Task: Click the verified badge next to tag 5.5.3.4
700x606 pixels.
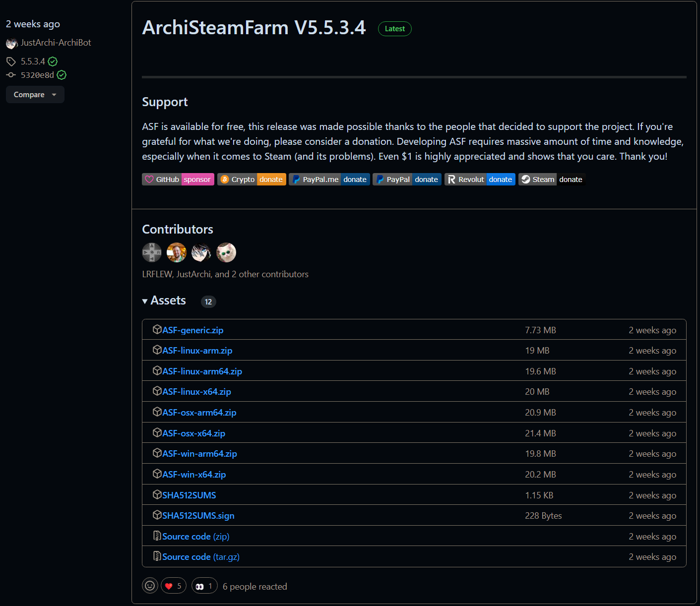Action: click(x=53, y=61)
